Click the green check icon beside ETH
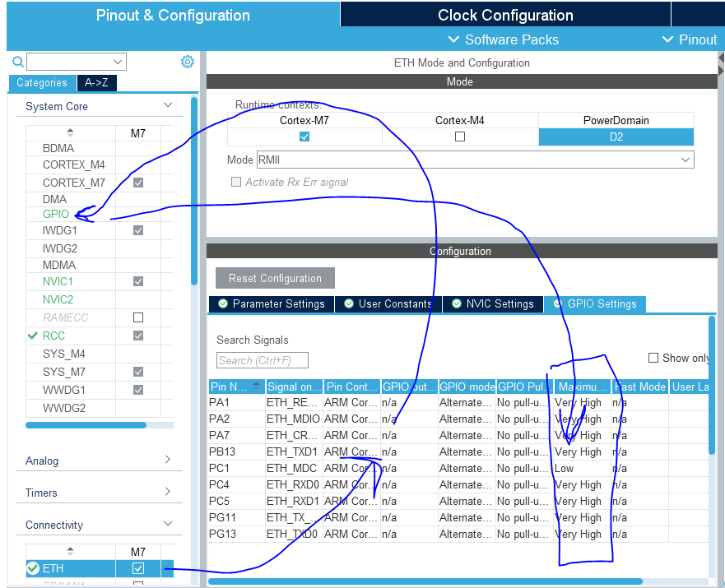 (33, 568)
